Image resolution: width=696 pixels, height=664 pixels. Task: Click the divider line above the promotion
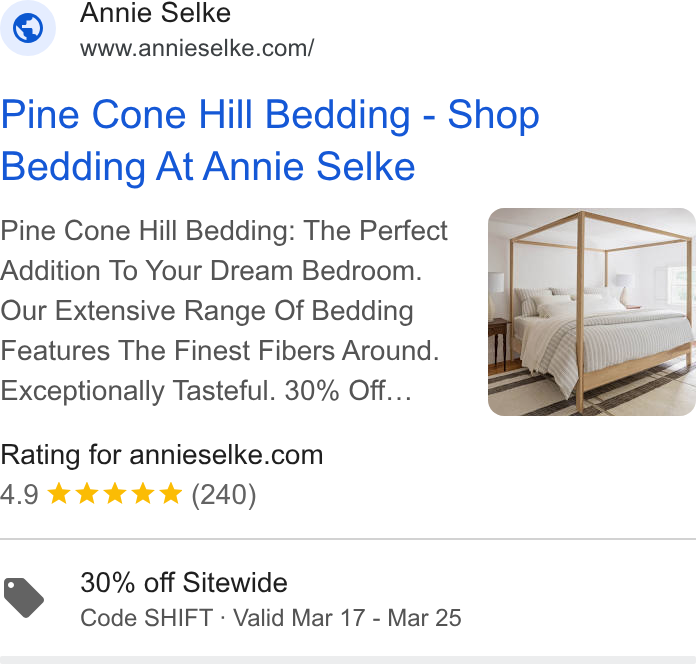[348, 539]
